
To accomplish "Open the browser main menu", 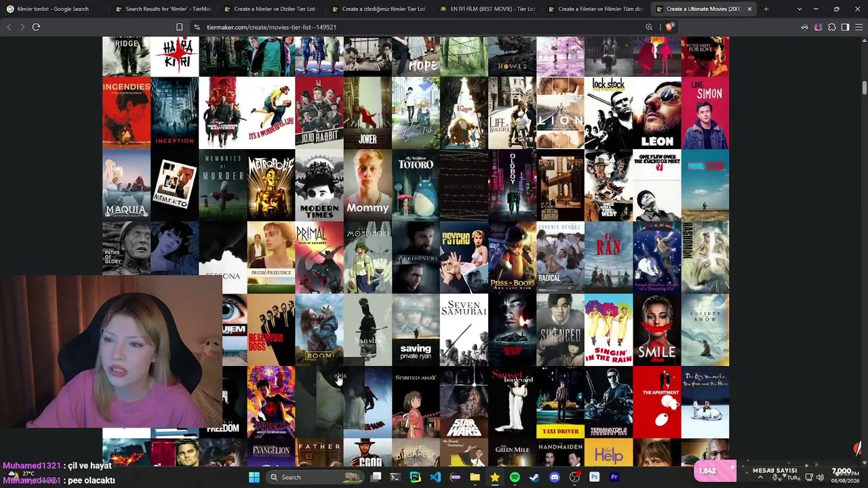I will point(859,27).
